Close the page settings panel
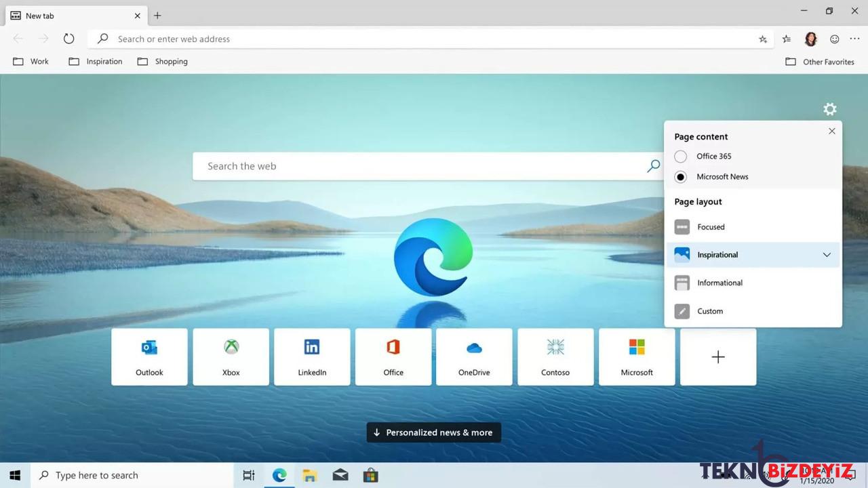The height and width of the screenshot is (488, 868). coord(832,131)
